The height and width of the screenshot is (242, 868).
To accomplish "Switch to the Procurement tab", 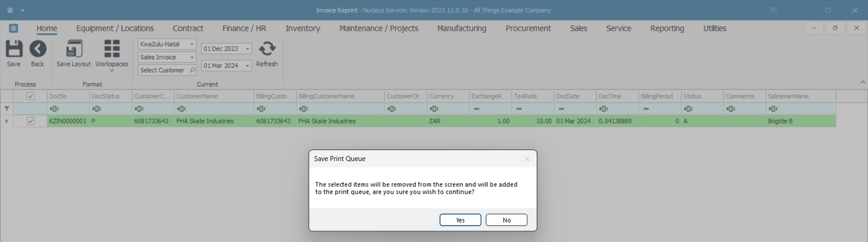I will (528, 28).
